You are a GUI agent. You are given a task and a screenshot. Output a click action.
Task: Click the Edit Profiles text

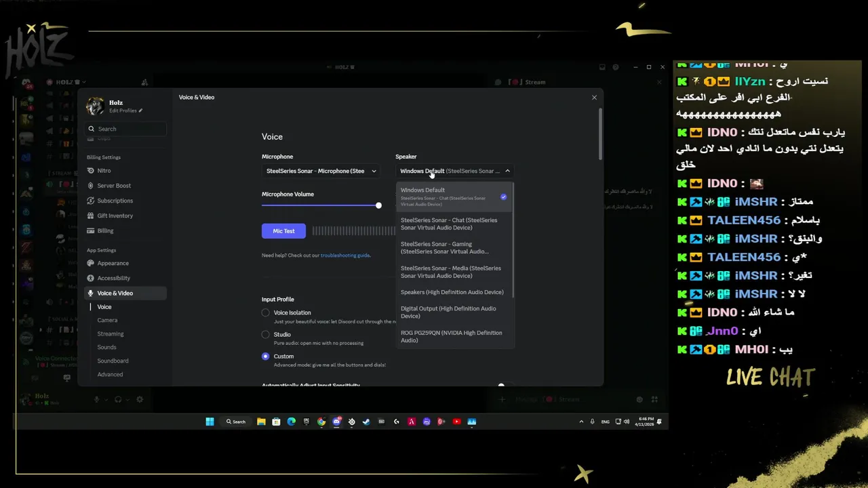123,110
